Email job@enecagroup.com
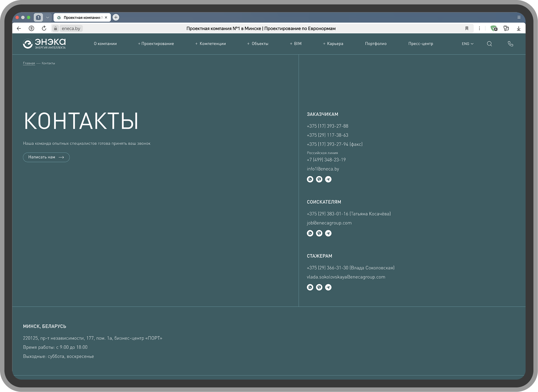538x392 pixels. 329,223
